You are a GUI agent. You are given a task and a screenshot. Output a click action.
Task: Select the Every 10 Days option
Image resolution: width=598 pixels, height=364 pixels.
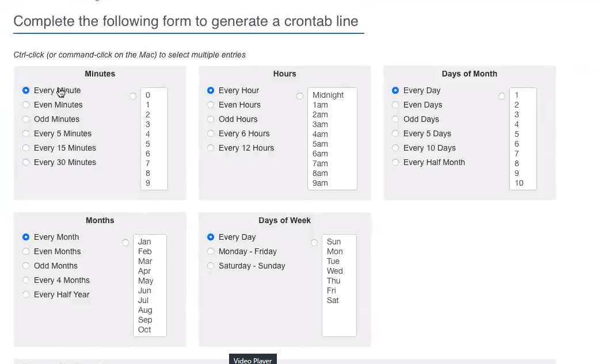coord(395,148)
